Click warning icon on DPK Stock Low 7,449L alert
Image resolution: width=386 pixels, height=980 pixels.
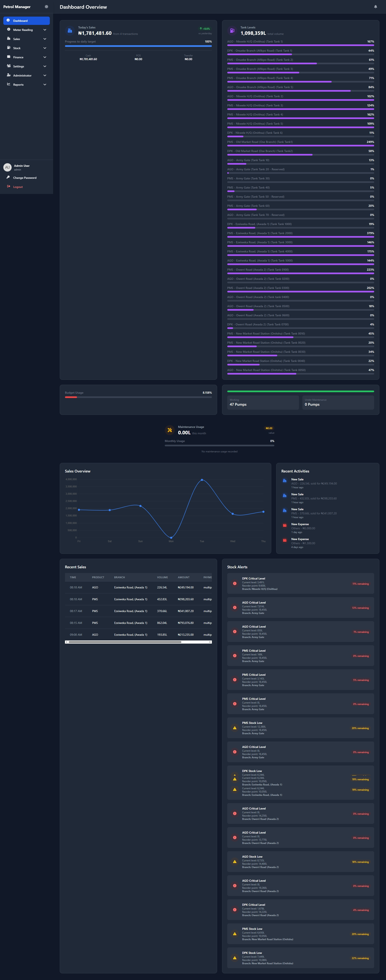click(x=235, y=958)
